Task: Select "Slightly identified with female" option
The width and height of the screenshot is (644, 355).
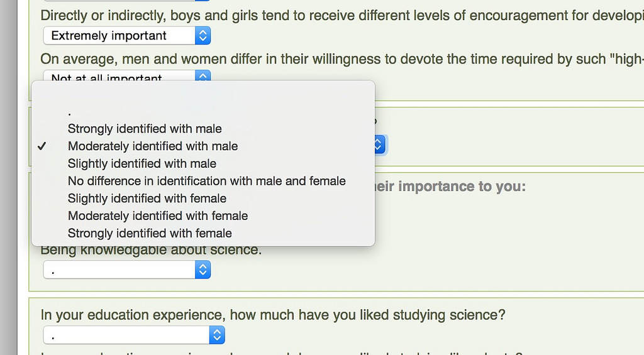Action: click(147, 199)
